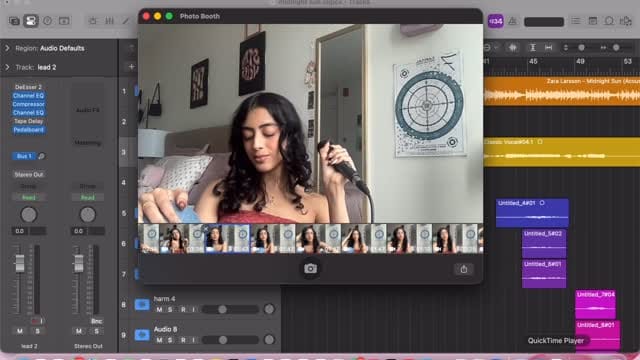Screen dimensions: 640x360
Task: Open the Mixer from the toolbar
Action: [109, 21]
